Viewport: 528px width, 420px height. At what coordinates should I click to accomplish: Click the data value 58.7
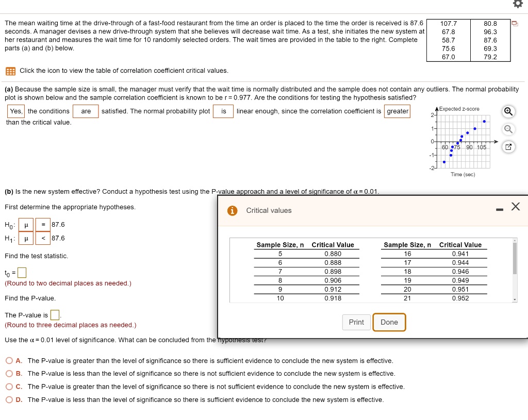[x=449, y=40]
